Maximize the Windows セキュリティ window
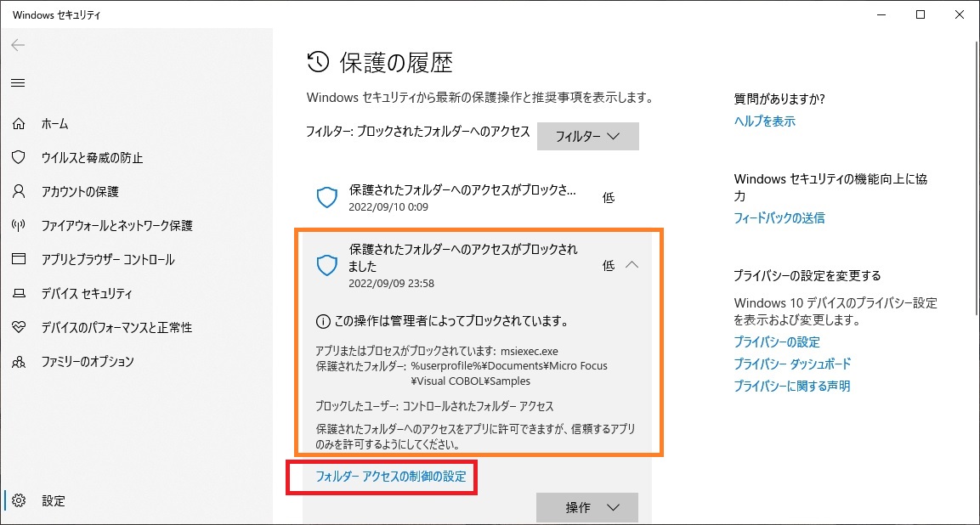Viewport: 980px width, 525px height. (x=920, y=15)
